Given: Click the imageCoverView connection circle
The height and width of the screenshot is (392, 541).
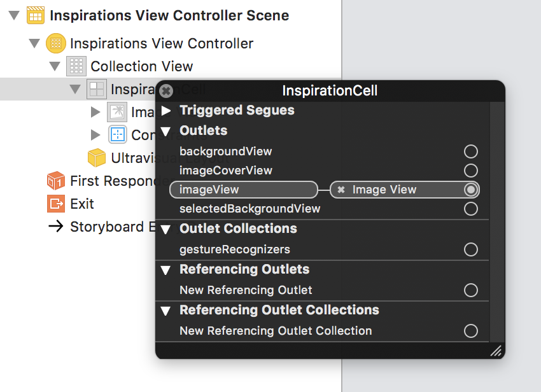Looking at the screenshot, I should [x=471, y=171].
